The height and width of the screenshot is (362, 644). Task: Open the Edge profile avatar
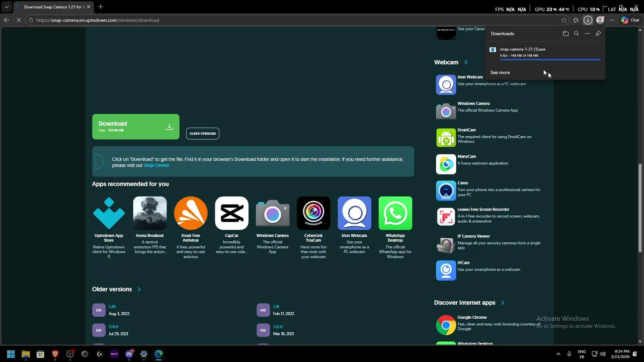click(x=600, y=20)
